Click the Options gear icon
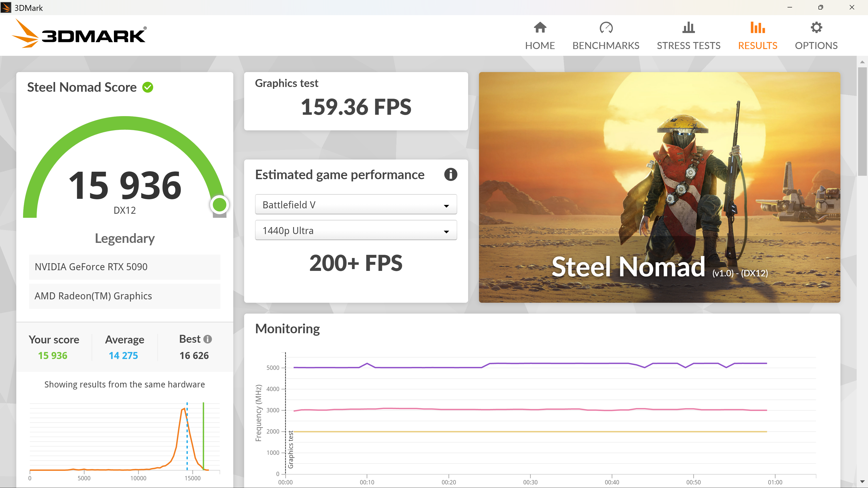Image resolution: width=868 pixels, height=488 pixels. [x=816, y=28]
